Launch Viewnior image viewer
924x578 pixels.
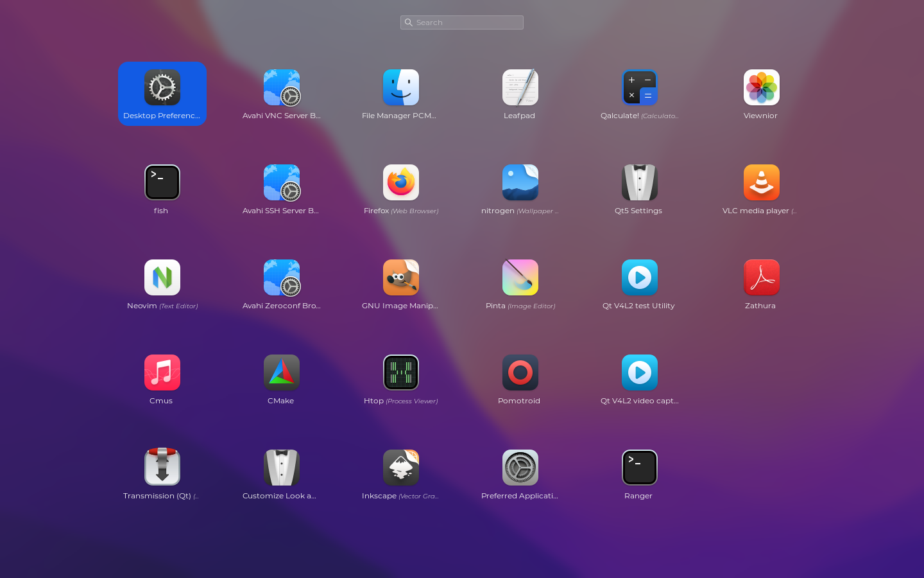(x=762, y=87)
